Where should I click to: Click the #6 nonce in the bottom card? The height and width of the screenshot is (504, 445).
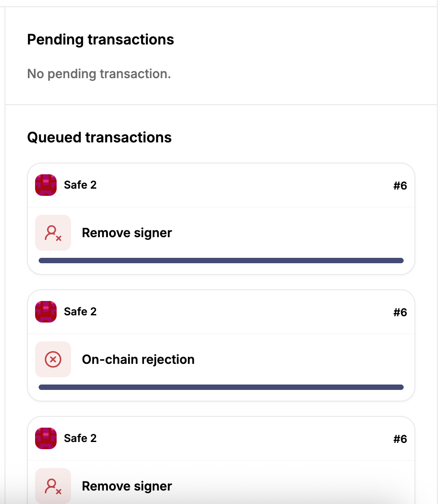pos(400,439)
